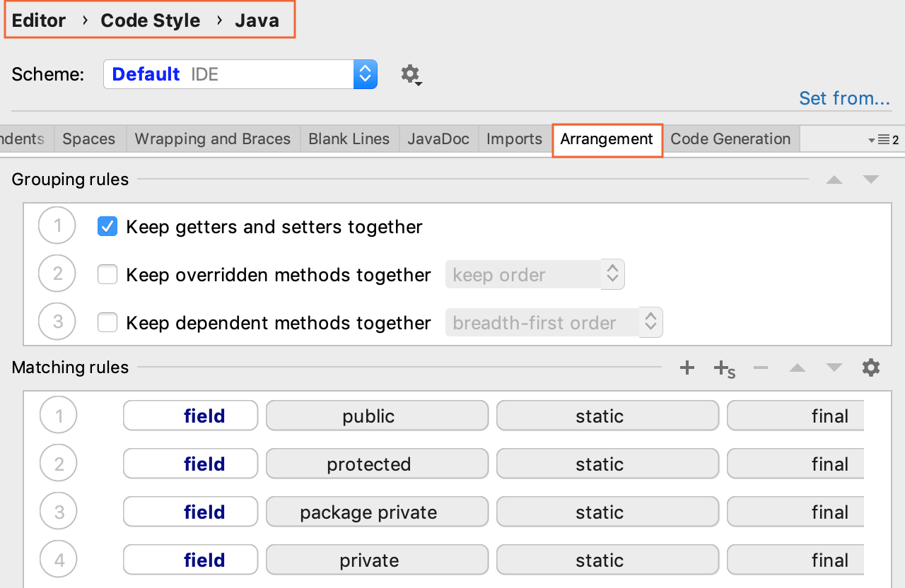Uncheck Keep getters and setters together

tap(107, 227)
